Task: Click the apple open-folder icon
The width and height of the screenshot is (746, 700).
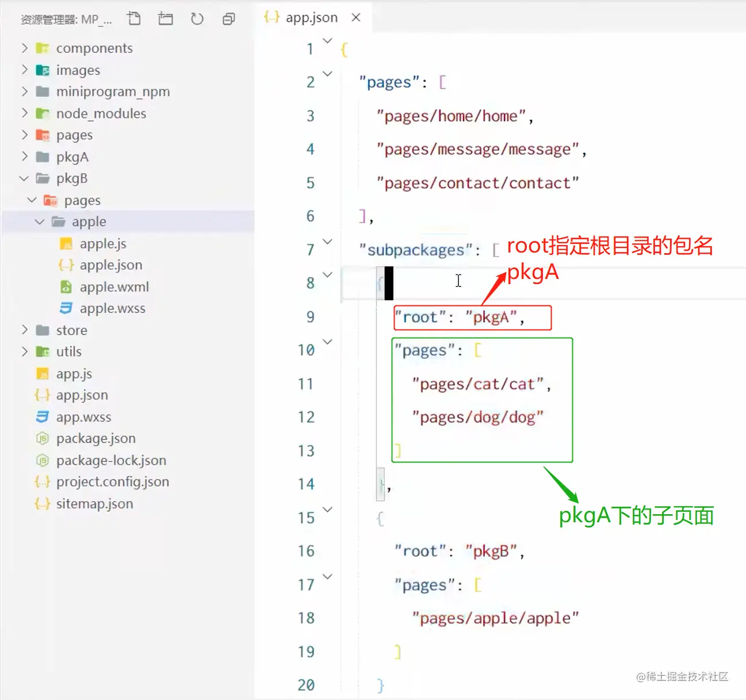Action: pos(58,221)
